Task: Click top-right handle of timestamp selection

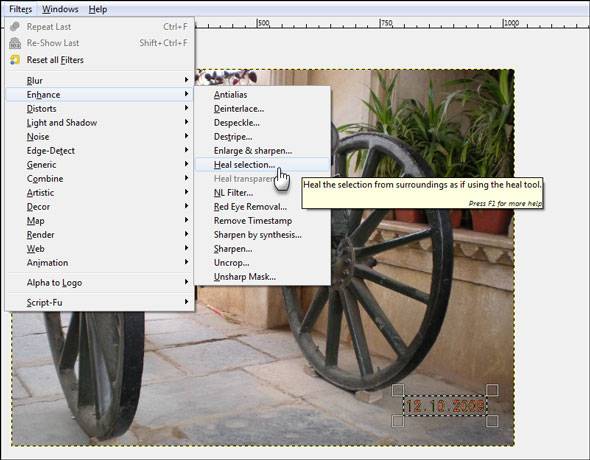Action: (x=492, y=390)
